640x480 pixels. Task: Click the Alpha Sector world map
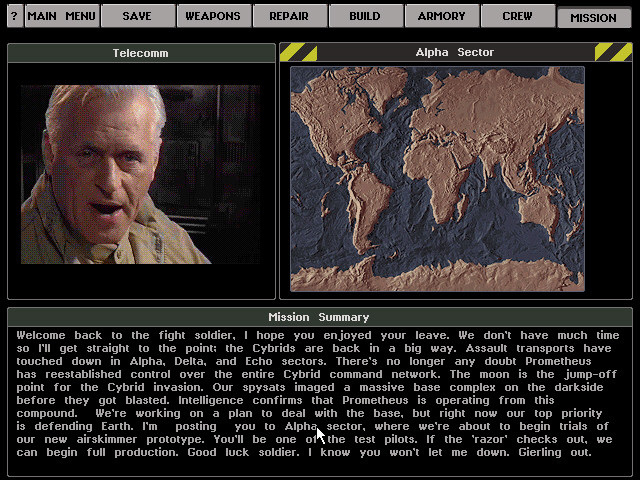point(437,179)
